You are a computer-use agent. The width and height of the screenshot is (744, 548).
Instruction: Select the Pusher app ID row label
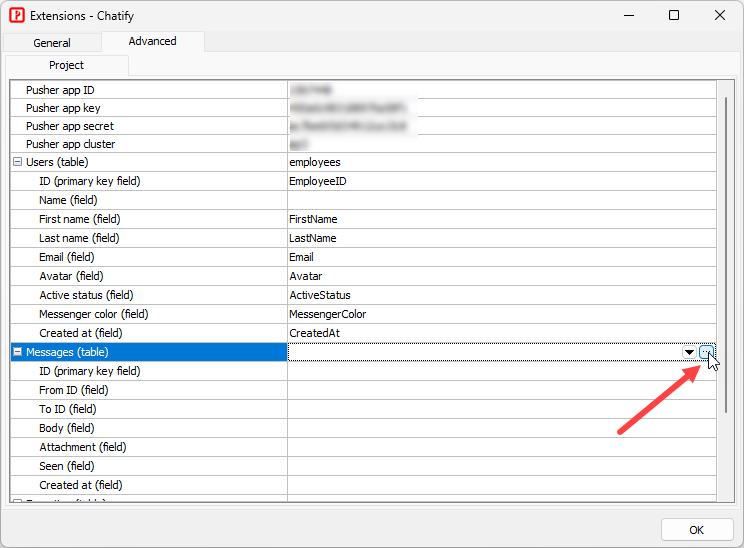60,90
